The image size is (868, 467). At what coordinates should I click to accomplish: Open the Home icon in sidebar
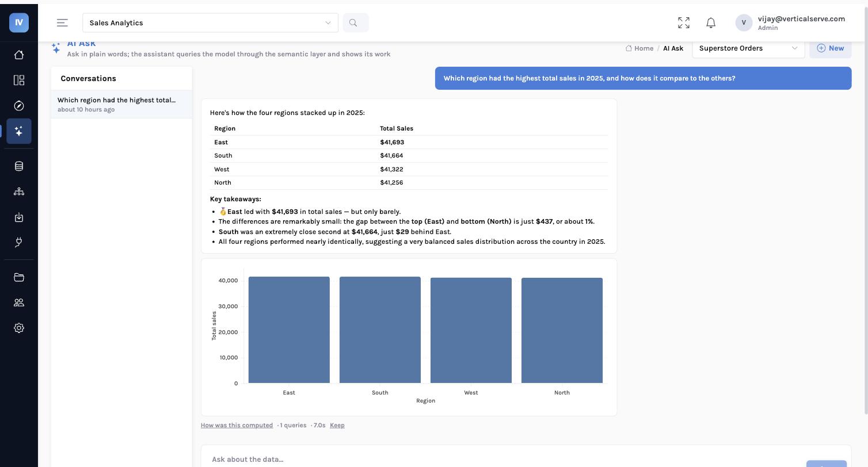point(19,55)
